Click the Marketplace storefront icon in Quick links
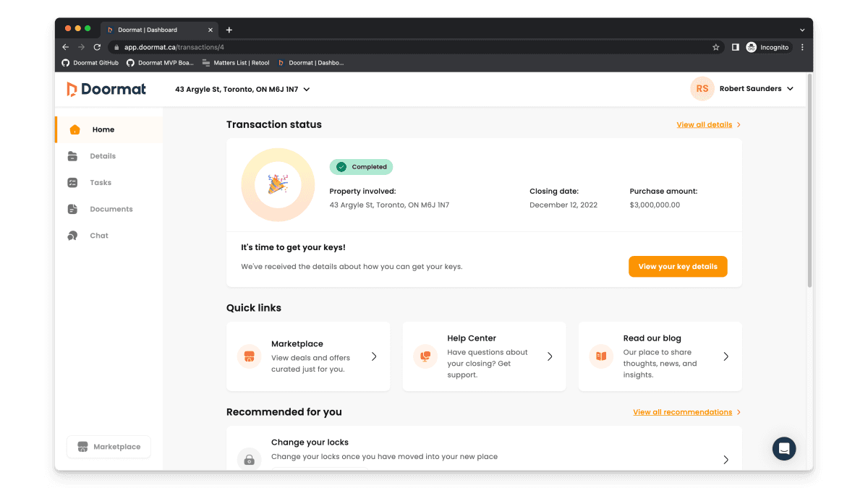The width and height of the screenshot is (868, 488). coord(249,356)
